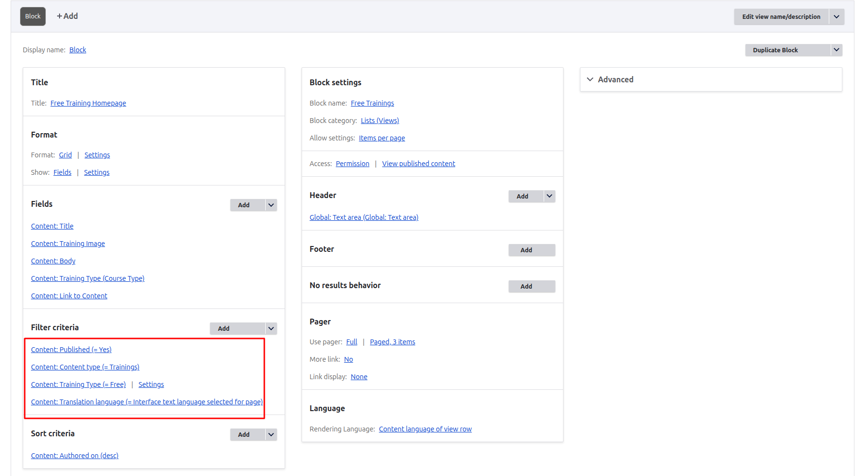This screenshot has width=868, height=476.
Task: Open Content: Content type (= Trainings) filter
Action: pos(85,367)
